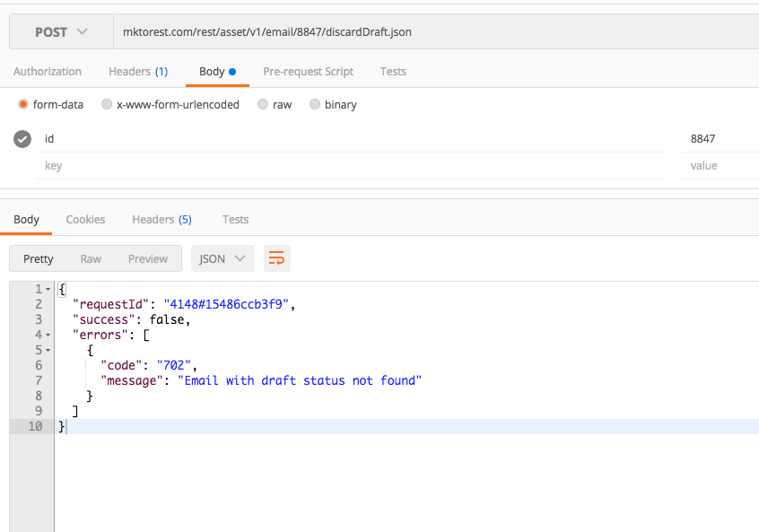Open the POST method dropdown
The height and width of the screenshot is (532, 759).
61,32
